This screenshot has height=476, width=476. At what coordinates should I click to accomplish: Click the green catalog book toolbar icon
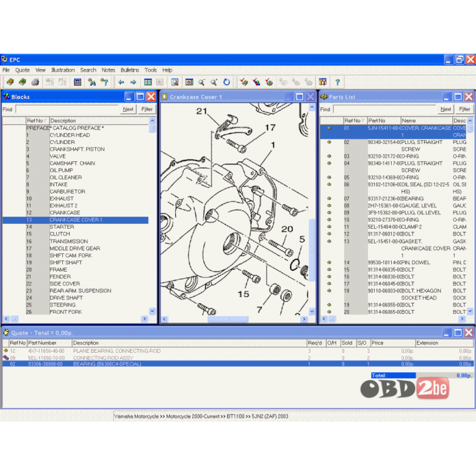click(23, 82)
